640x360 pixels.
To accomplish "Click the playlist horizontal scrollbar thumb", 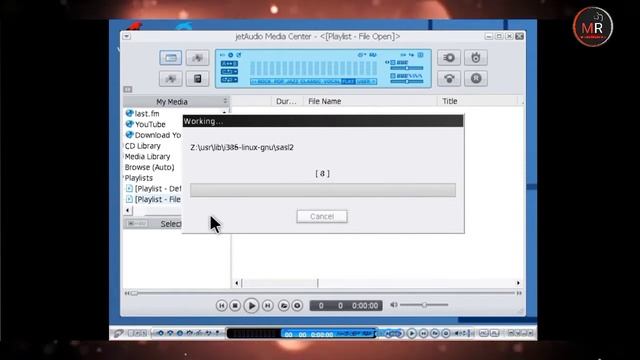I will (280, 283).
